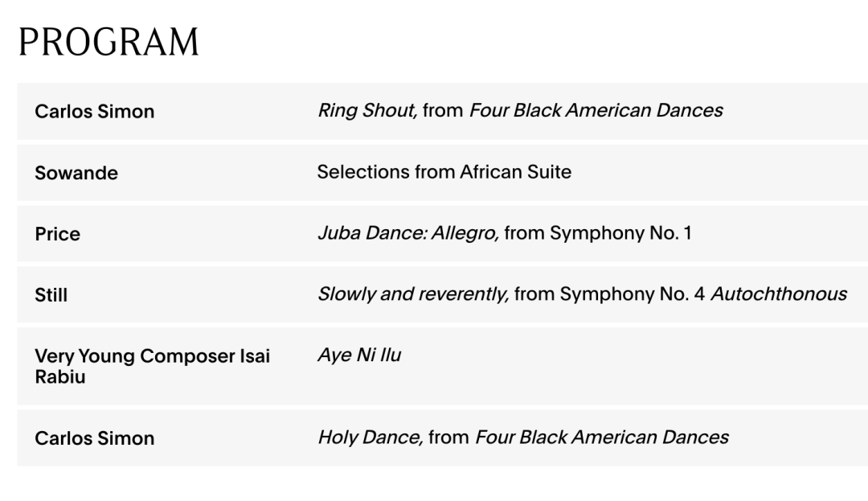Select Carlos Simon in the last row

click(95, 438)
